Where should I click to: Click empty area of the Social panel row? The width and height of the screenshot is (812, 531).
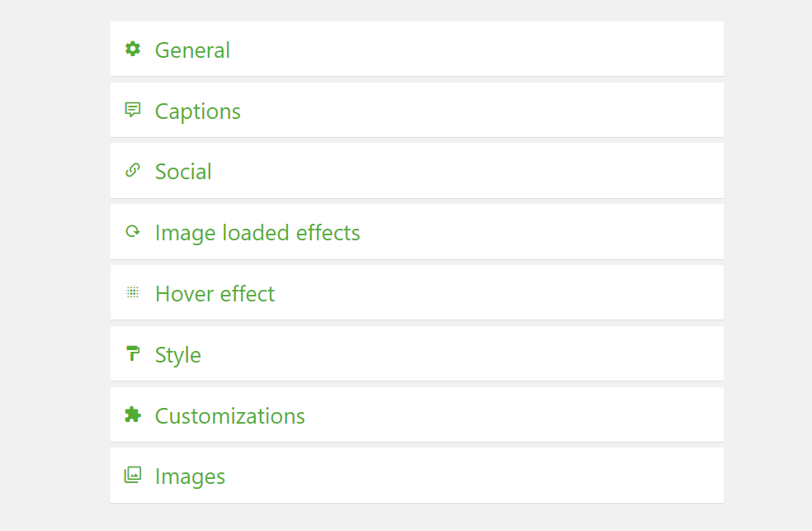[x=466, y=170]
